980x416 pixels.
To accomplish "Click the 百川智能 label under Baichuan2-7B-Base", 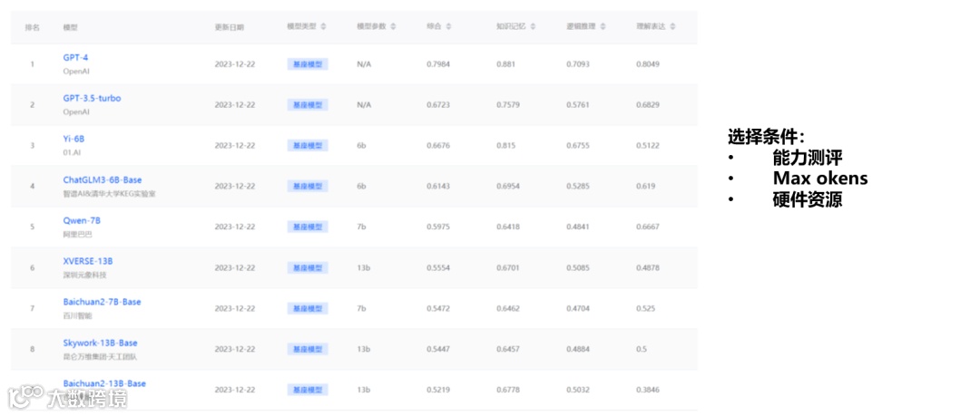I will pyautogui.click(x=77, y=316).
